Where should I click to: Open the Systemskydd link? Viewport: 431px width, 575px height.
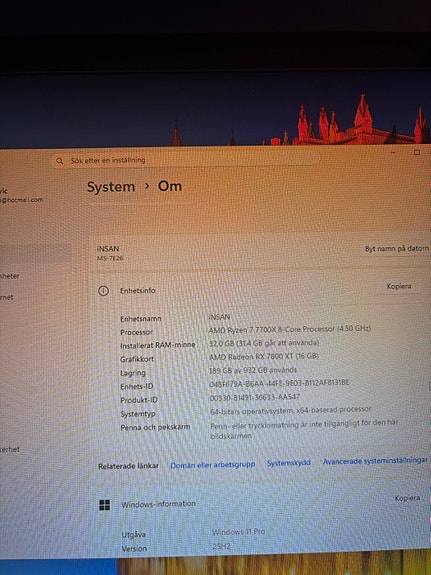coord(289,463)
